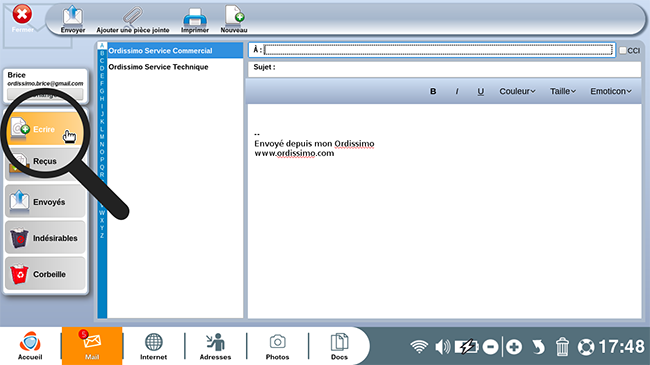Click the Brice account name

pos(17,75)
